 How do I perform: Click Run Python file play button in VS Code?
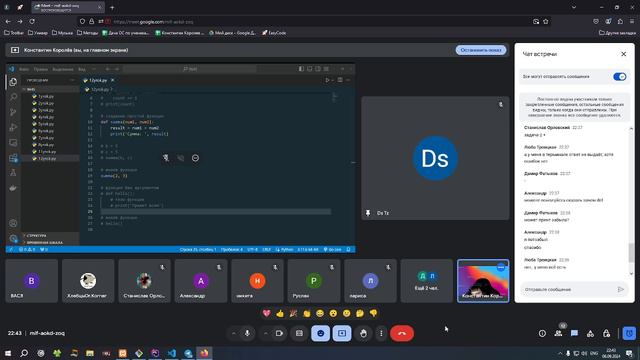(x=327, y=80)
